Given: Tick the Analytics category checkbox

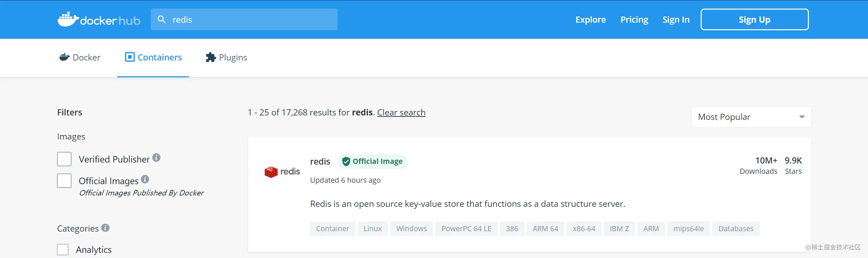Looking at the screenshot, I should [x=63, y=249].
